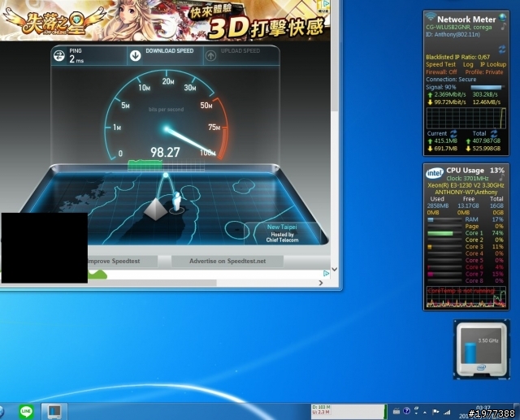
Task: Click the Upload Speed up-arrow icon
Action: coord(211,56)
